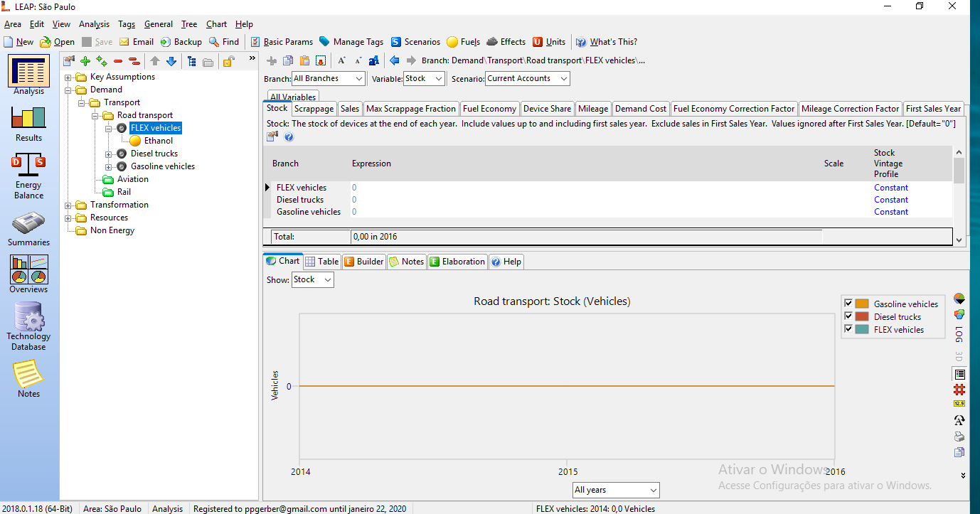Image resolution: width=980 pixels, height=514 pixels.
Task: Click the paste clipboard icon
Action: (304, 60)
